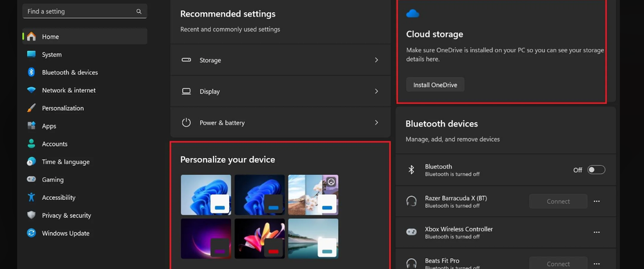Click the Recommended settings heading

[x=228, y=14]
